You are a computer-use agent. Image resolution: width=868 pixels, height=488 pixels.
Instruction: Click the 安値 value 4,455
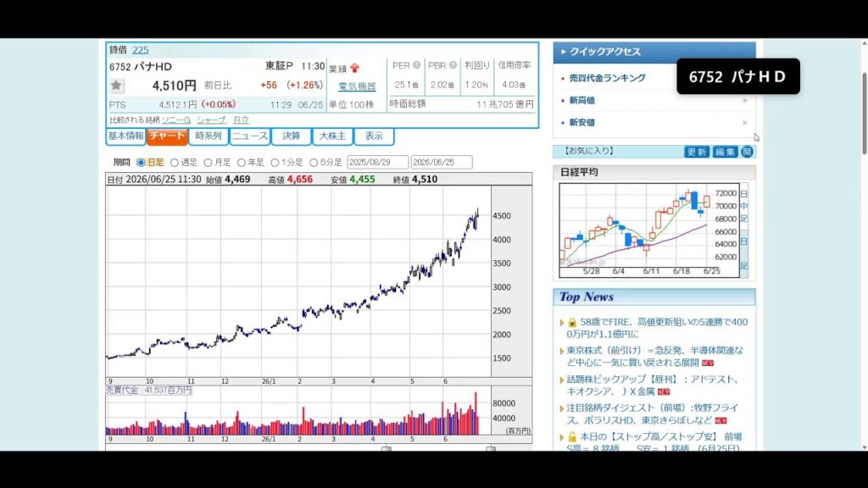point(362,180)
